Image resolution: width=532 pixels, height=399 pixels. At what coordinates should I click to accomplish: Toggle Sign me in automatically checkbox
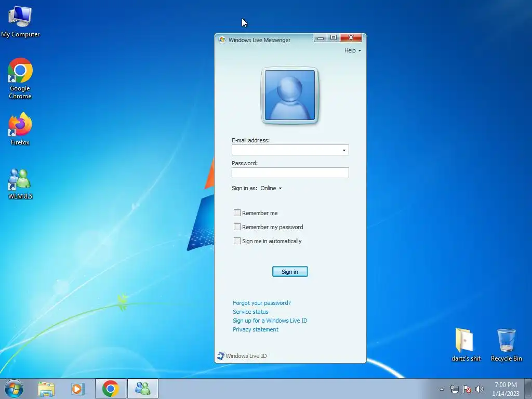(237, 241)
